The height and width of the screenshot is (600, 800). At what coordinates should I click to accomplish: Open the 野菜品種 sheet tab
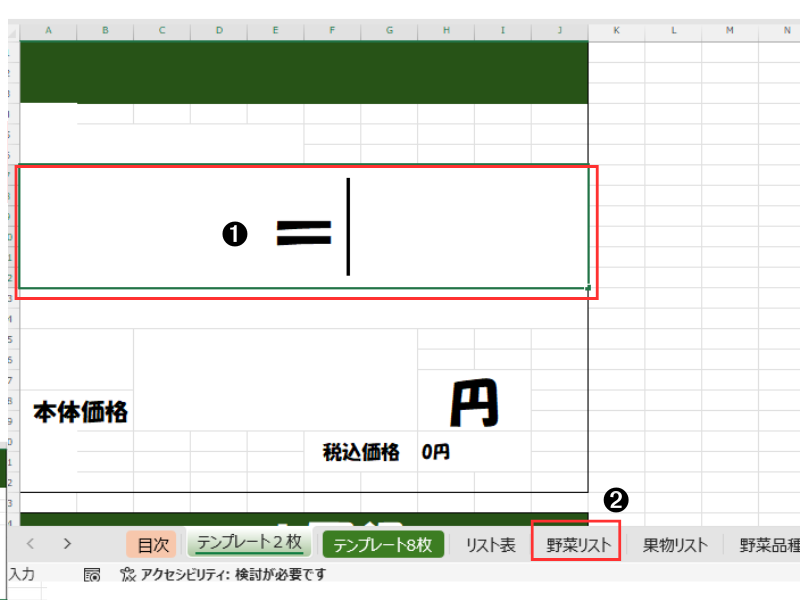tap(768, 545)
